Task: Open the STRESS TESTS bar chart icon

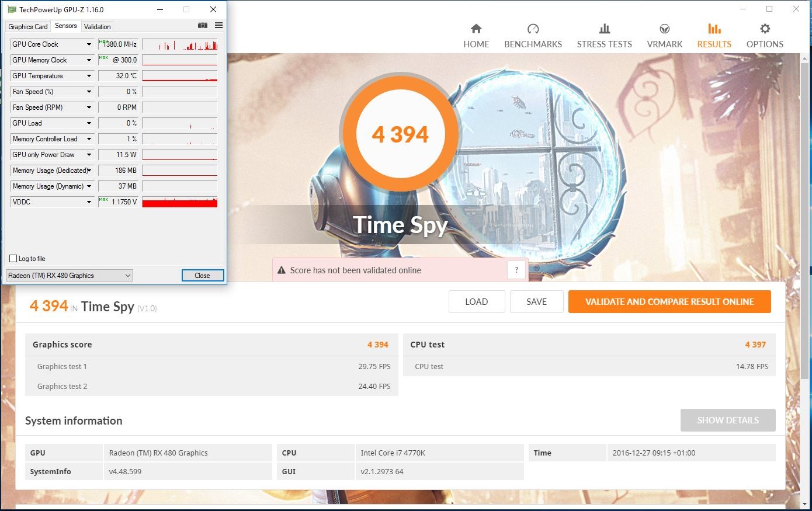Action: click(605, 29)
